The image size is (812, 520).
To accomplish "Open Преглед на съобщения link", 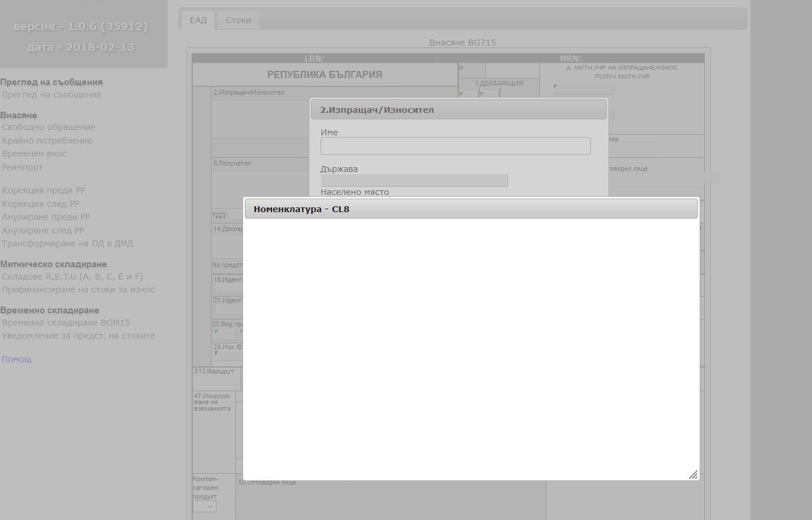I will (x=51, y=95).
